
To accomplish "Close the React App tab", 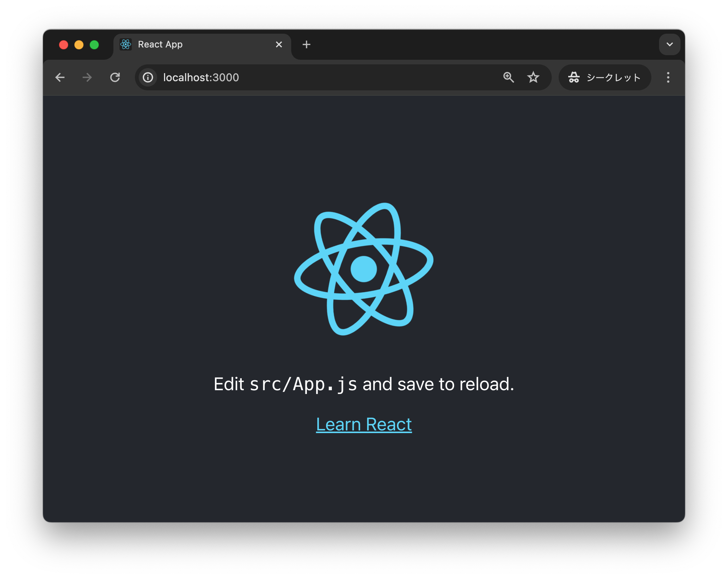I will (x=279, y=44).
